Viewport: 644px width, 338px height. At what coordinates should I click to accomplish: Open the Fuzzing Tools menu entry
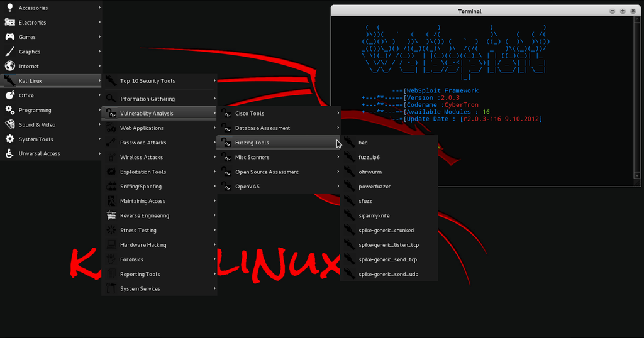[279, 143]
